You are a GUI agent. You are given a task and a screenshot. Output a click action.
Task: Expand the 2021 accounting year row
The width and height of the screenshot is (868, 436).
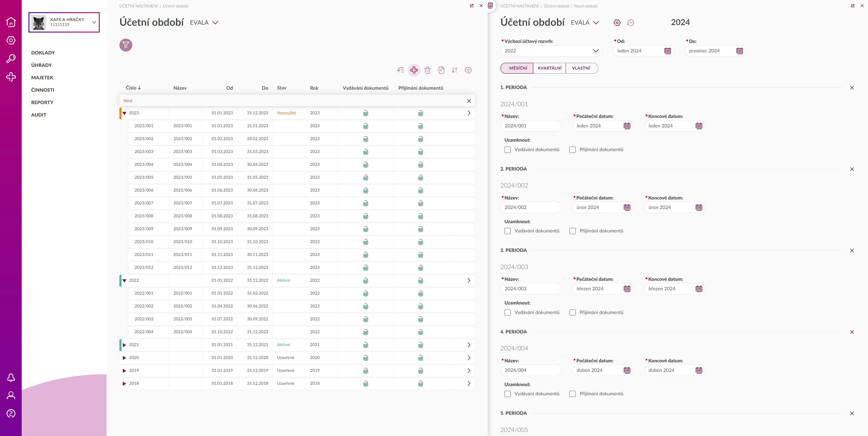[x=124, y=345]
